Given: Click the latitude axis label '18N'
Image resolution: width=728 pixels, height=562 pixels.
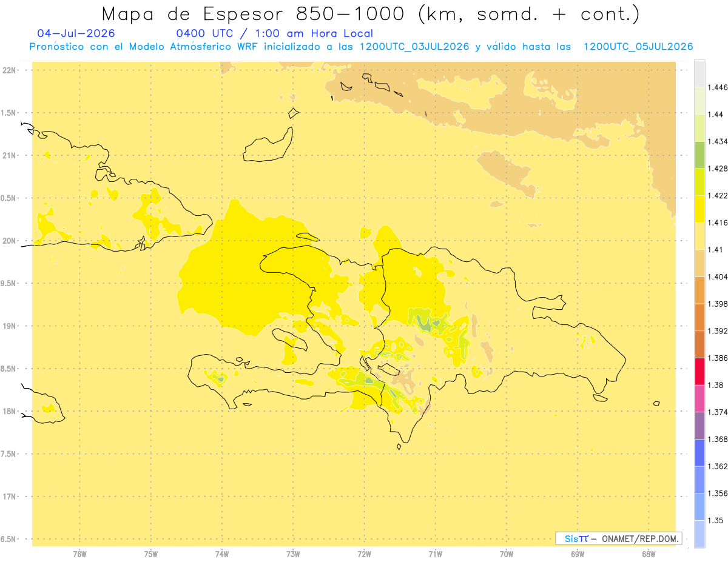Looking at the screenshot, I should (10, 411).
